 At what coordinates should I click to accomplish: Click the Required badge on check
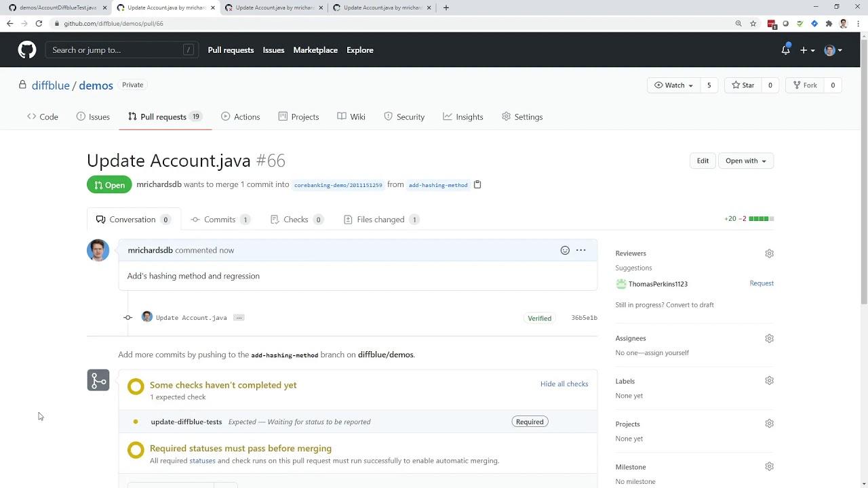pyautogui.click(x=530, y=422)
